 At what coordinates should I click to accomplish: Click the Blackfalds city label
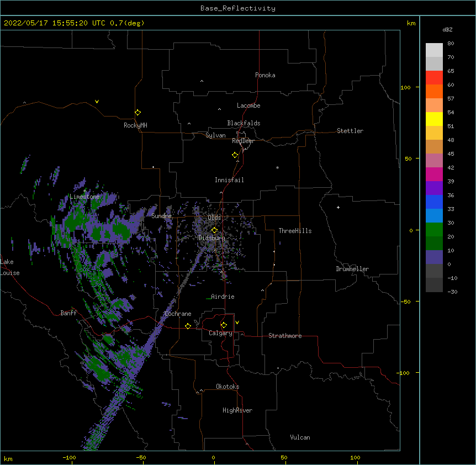(244, 123)
